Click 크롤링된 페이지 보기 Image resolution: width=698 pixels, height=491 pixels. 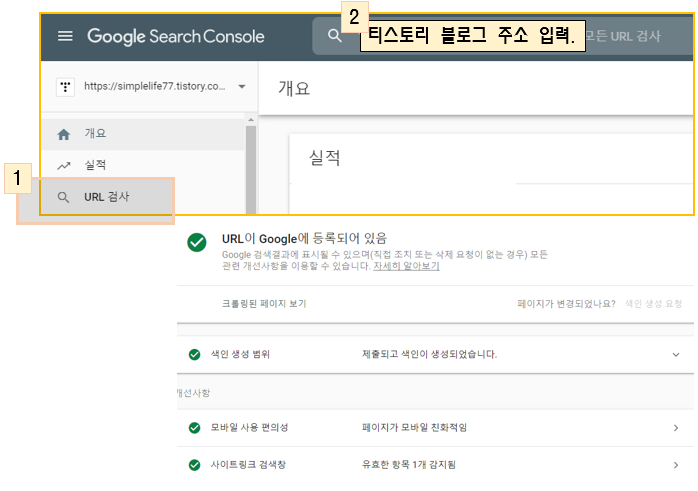point(264,304)
